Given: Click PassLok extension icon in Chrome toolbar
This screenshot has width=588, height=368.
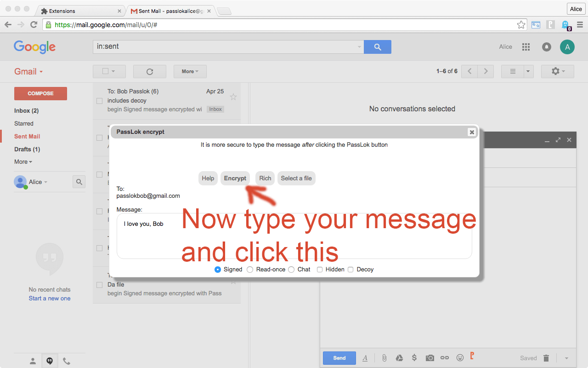Looking at the screenshot, I should [551, 25].
